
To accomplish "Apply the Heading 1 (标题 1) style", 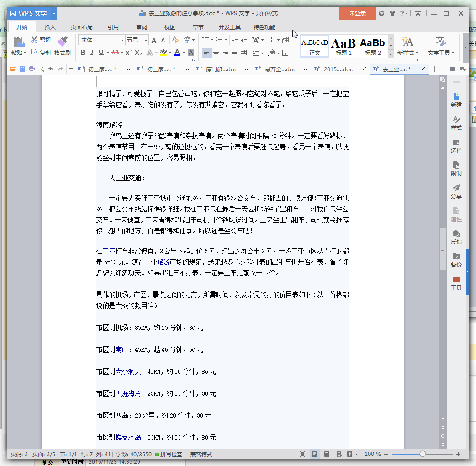I will [344, 47].
